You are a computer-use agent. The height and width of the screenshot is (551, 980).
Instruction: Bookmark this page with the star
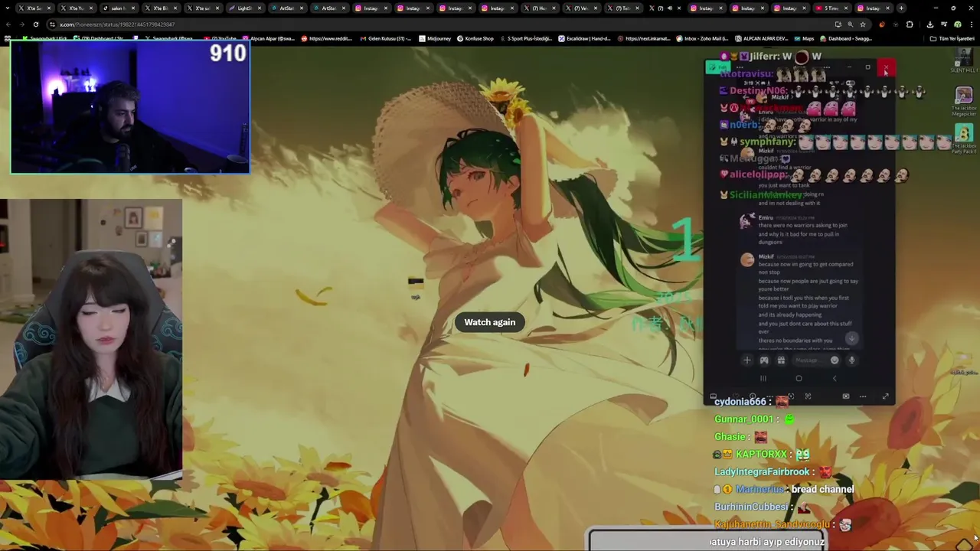[863, 24]
